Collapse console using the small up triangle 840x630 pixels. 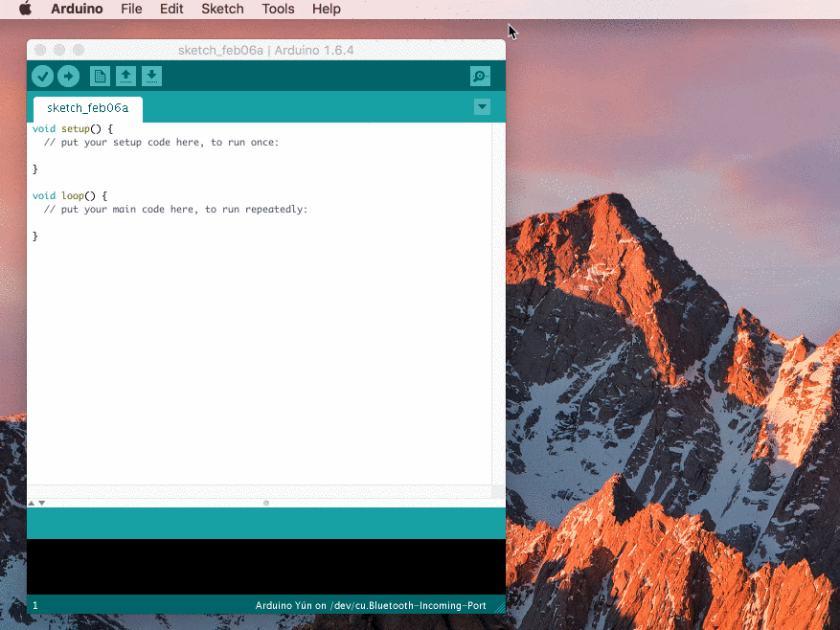[x=31, y=503]
